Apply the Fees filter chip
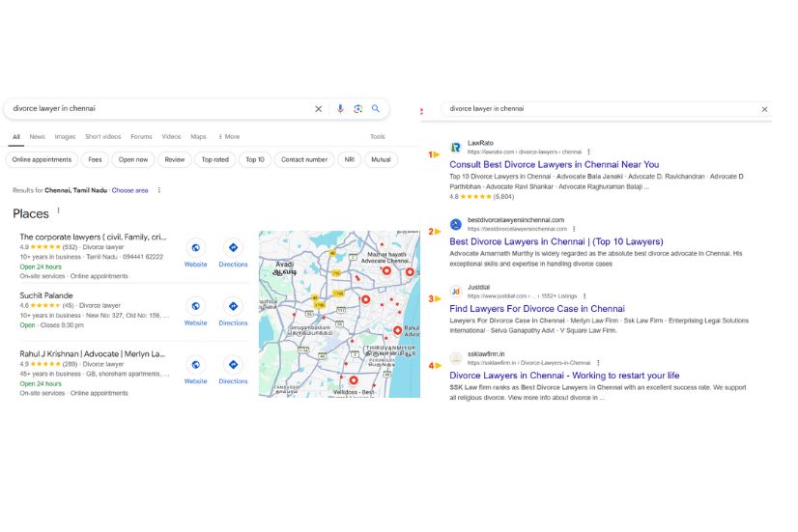This screenshot has height=532, width=798. click(96, 159)
